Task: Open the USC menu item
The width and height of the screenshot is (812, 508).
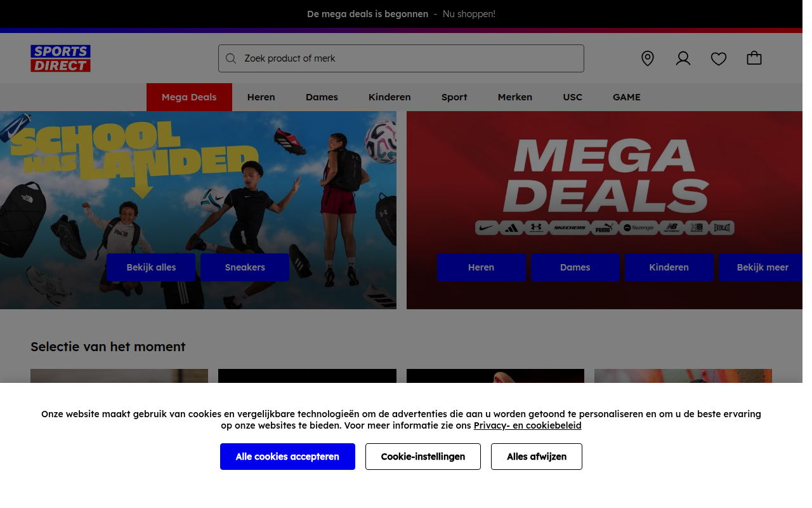Action: (x=572, y=97)
